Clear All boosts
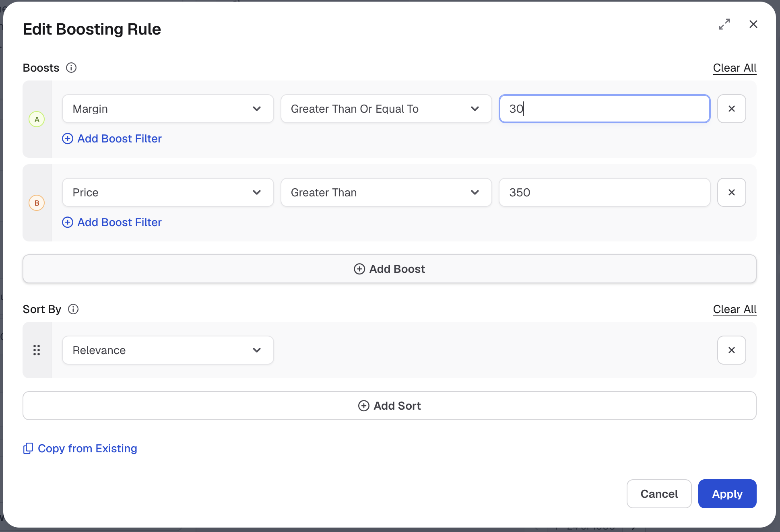780x532 pixels. point(735,68)
